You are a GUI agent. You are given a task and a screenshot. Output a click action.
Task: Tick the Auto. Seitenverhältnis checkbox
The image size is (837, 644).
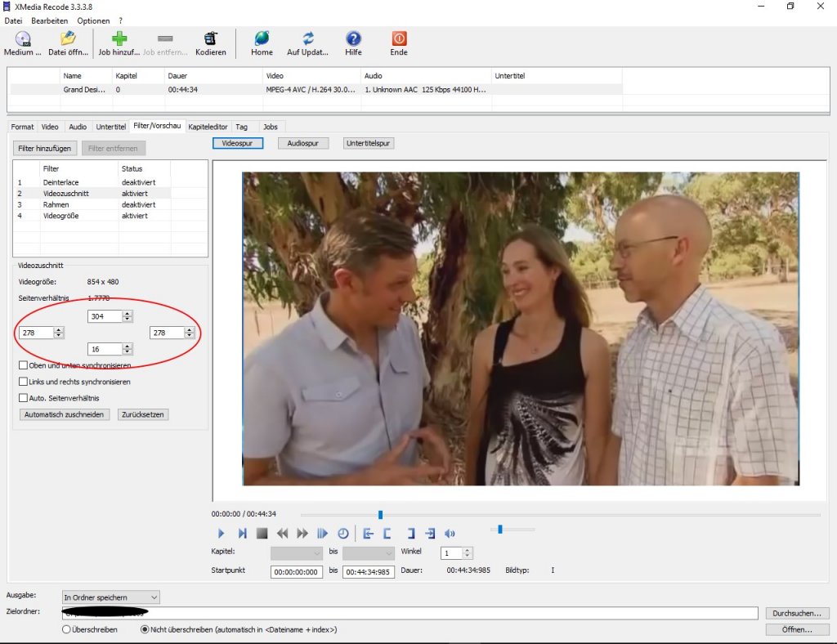[23, 398]
